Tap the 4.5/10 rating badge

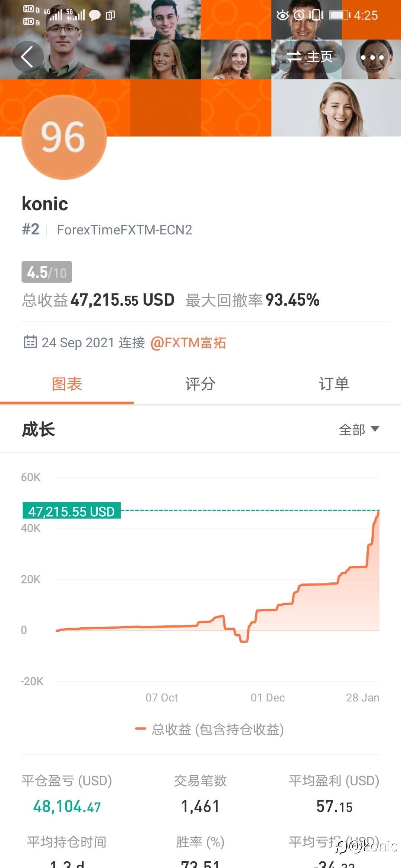(47, 272)
